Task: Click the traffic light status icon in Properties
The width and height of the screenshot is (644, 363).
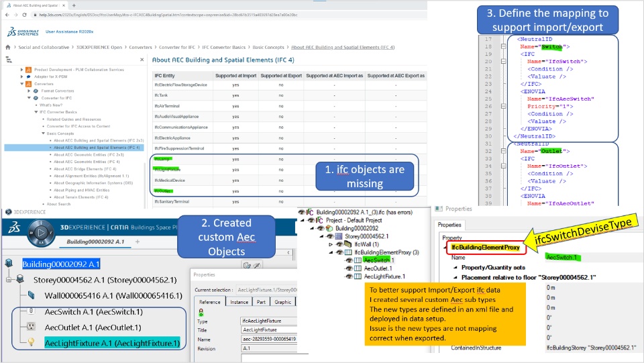Action: click(x=201, y=312)
